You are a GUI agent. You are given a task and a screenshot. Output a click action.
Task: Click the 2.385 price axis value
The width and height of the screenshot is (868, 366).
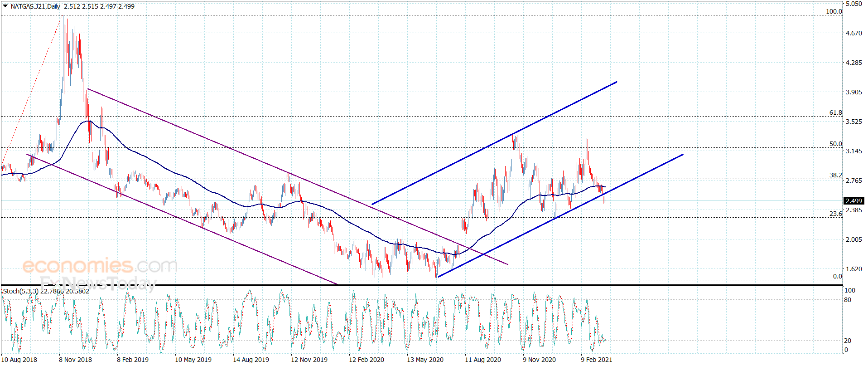[x=854, y=210]
